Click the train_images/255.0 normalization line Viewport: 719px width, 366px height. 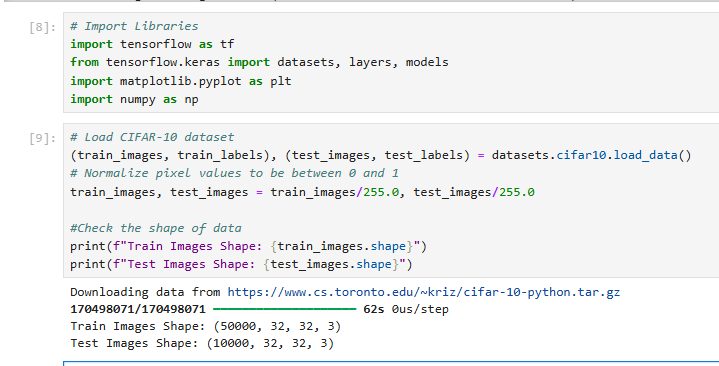(302, 192)
